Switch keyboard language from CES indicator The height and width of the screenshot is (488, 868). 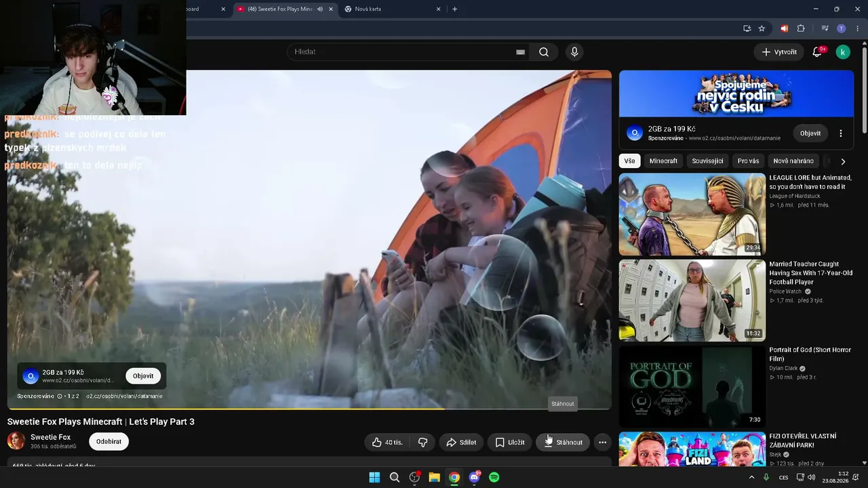pyautogui.click(x=784, y=477)
